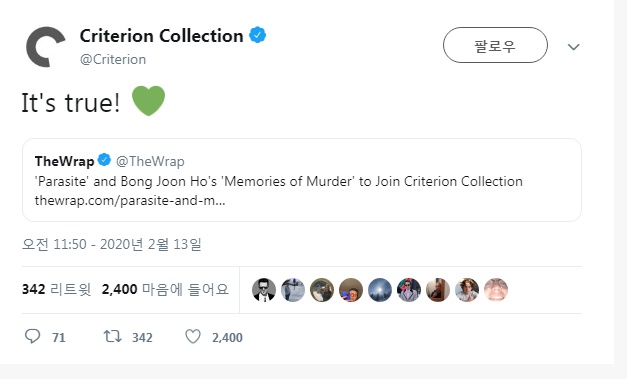Open TheWrap quoted tweet author name

point(64,161)
